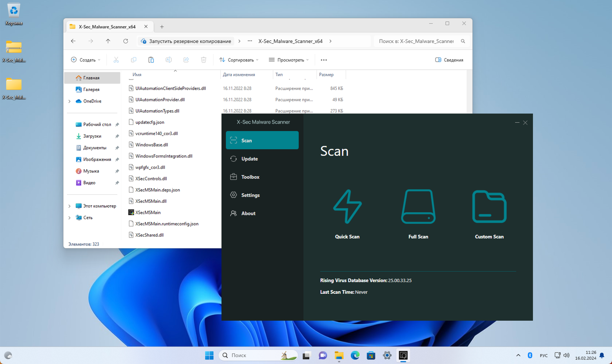Open the Создать dropdown menu
The width and height of the screenshot is (612, 364).
tap(86, 60)
